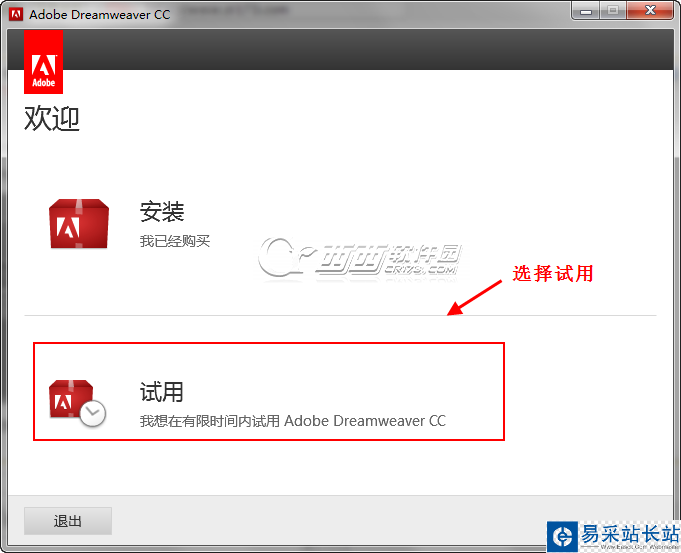Click the 欢迎 welcome heading
The image size is (681, 553).
(52, 118)
